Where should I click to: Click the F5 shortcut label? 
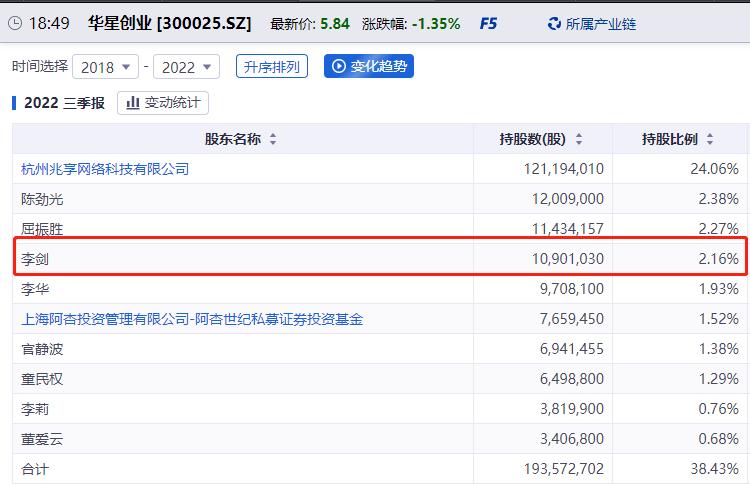pyautogui.click(x=488, y=23)
